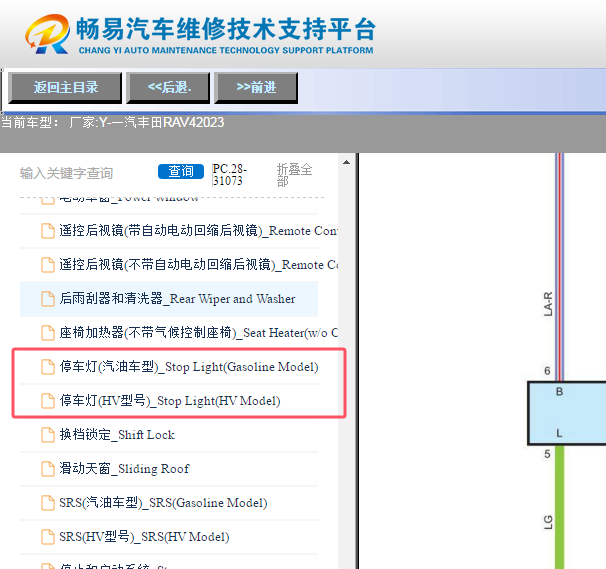Click document icon beside 遥控后视镜(不带自动电动回缩后视镜)
This screenshot has height=569, width=606.
coord(48,265)
